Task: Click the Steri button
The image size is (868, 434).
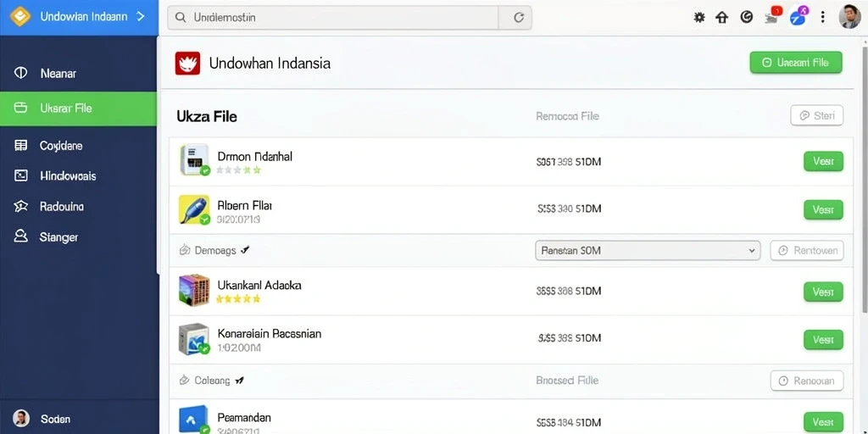Action: [x=817, y=115]
